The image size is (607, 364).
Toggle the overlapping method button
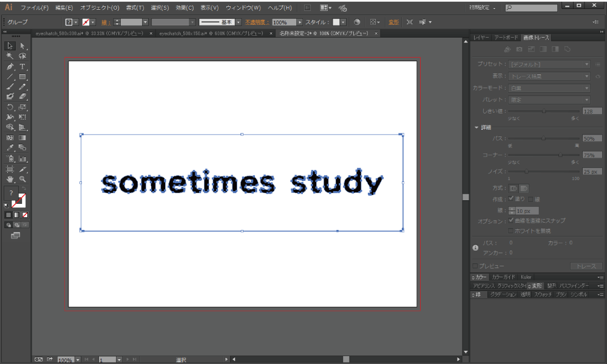coord(524,189)
